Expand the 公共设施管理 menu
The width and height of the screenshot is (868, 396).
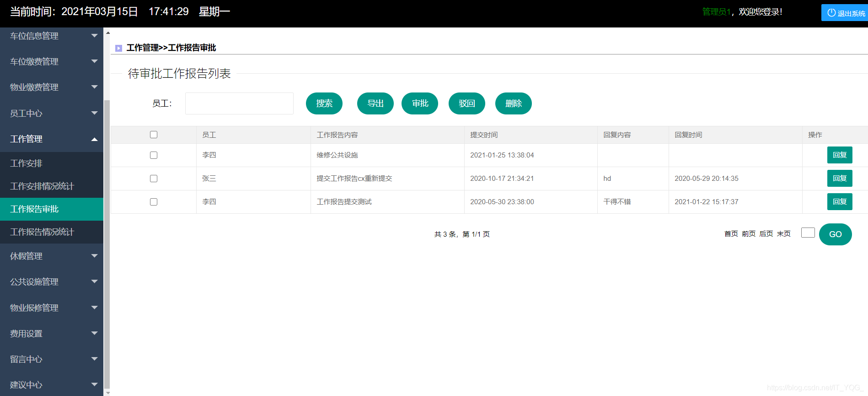click(x=52, y=282)
